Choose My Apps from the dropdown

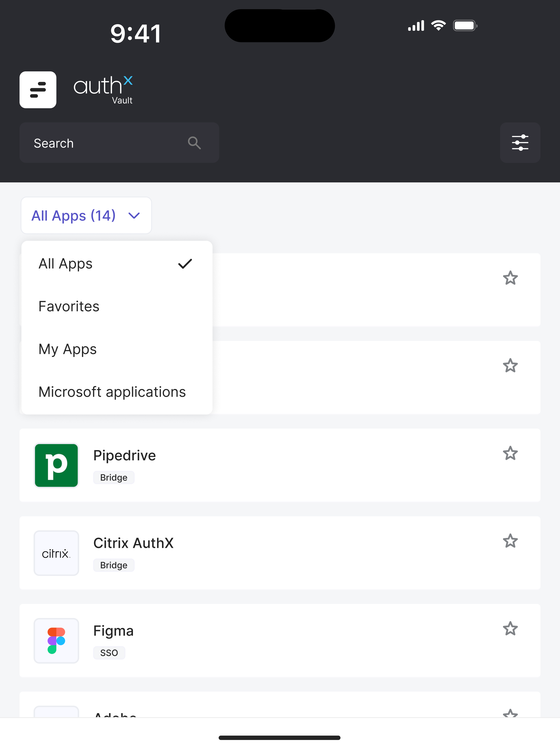pos(117,349)
